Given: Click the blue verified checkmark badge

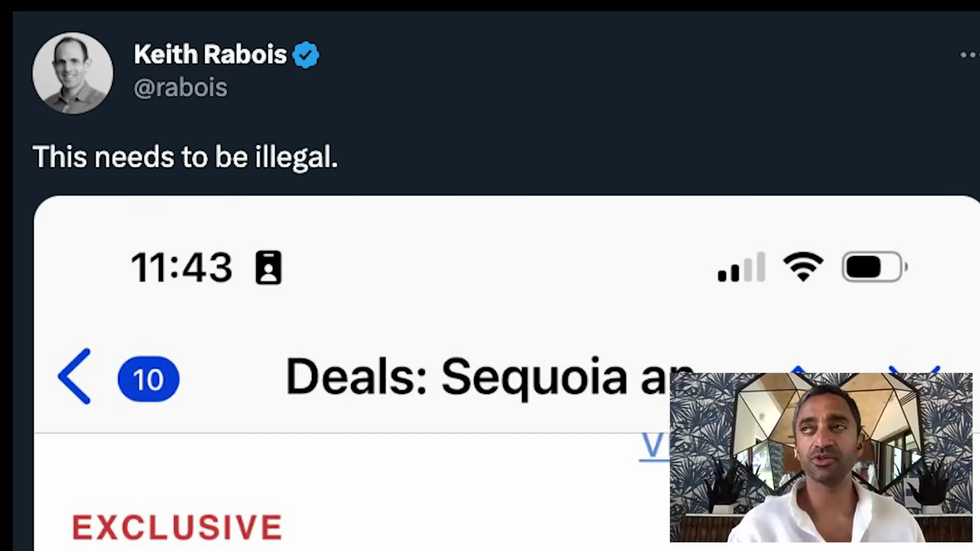Looking at the screenshot, I should (x=306, y=55).
